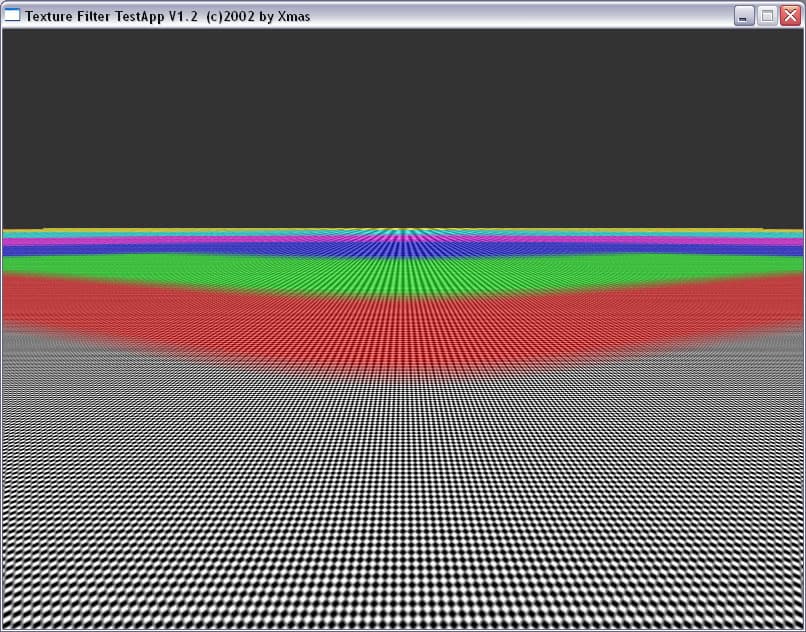The width and height of the screenshot is (806, 632).
Task: Minimize the Texture Filter TestApp window
Action: click(x=744, y=16)
